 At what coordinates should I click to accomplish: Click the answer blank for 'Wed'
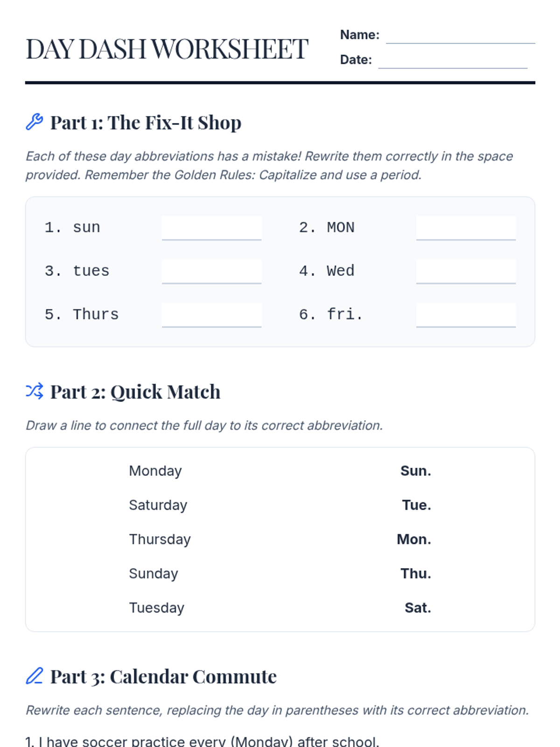466,271
